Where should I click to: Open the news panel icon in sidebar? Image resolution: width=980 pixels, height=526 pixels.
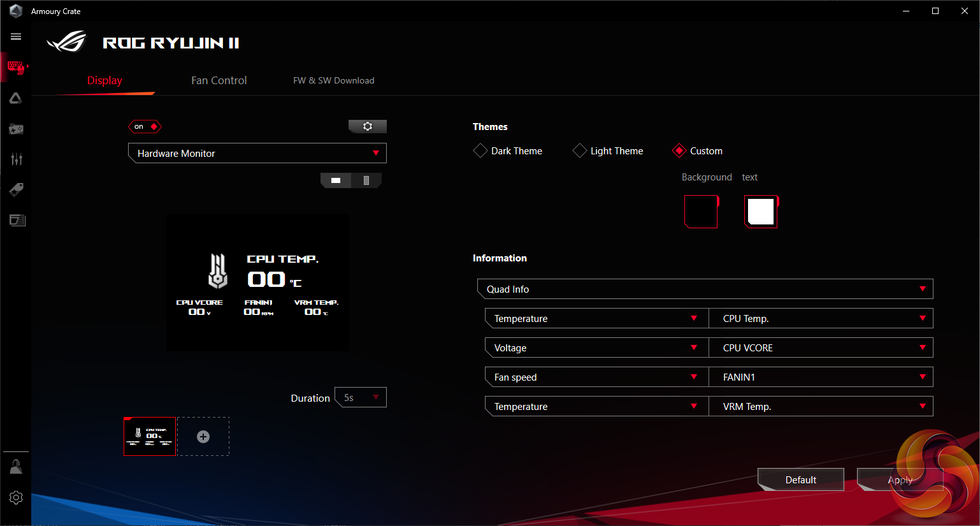[17, 220]
